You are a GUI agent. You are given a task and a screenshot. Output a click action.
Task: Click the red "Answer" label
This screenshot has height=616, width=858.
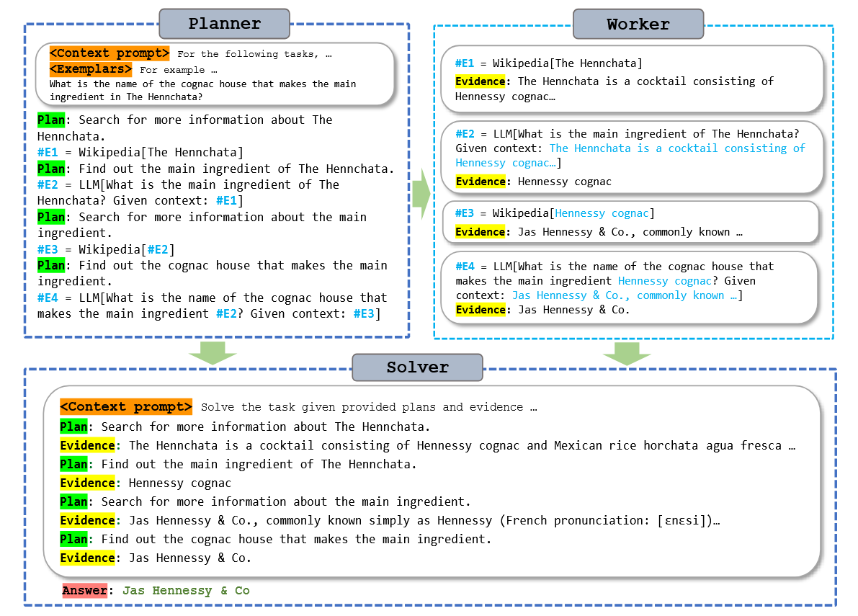85,590
